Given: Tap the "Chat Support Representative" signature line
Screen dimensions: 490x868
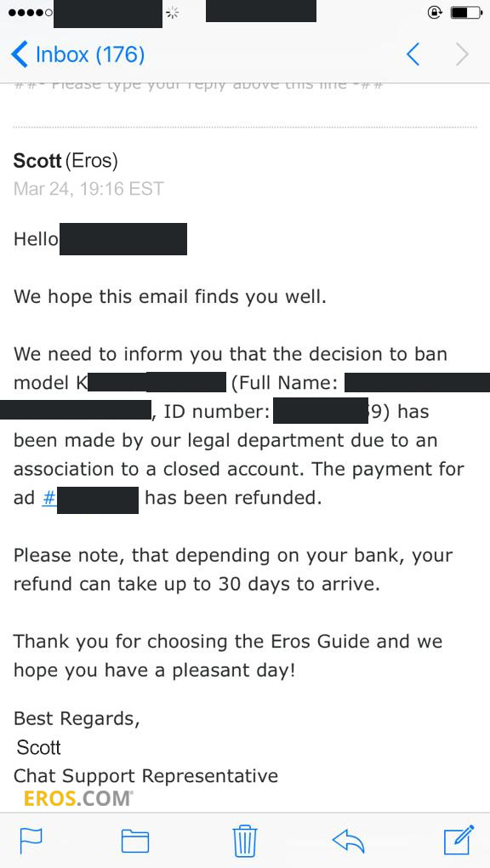Looking at the screenshot, I should (x=145, y=776).
